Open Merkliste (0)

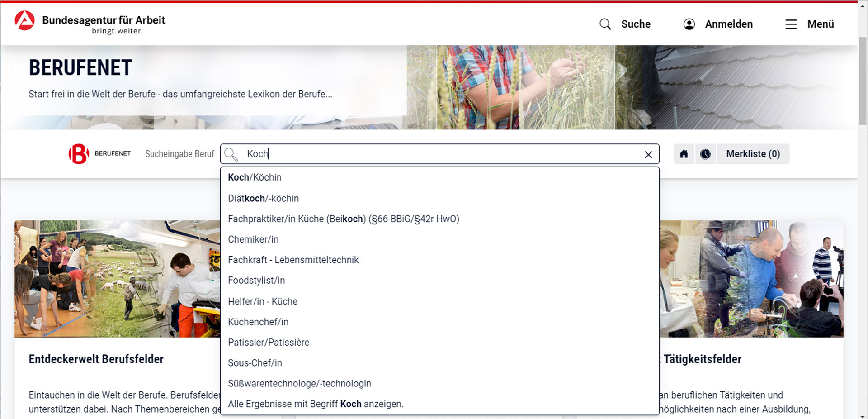(753, 154)
